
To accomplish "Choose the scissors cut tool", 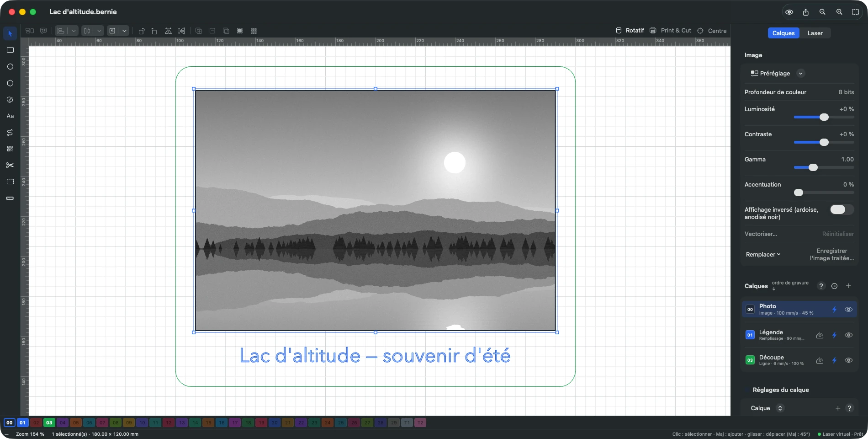I will coord(10,165).
